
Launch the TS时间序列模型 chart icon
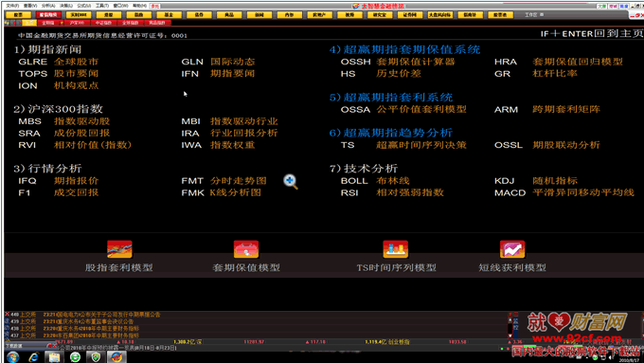tap(396, 249)
